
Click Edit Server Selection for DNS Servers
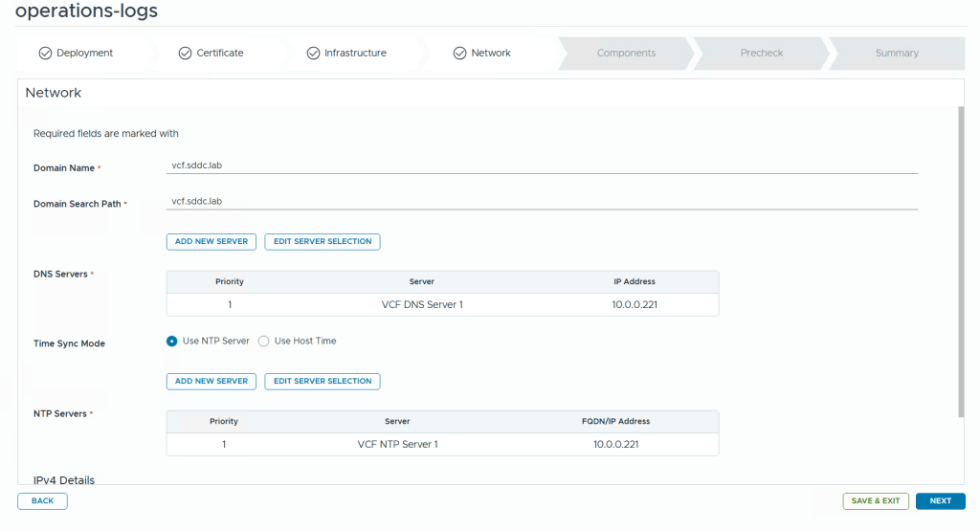pyautogui.click(x=323, y=242)
